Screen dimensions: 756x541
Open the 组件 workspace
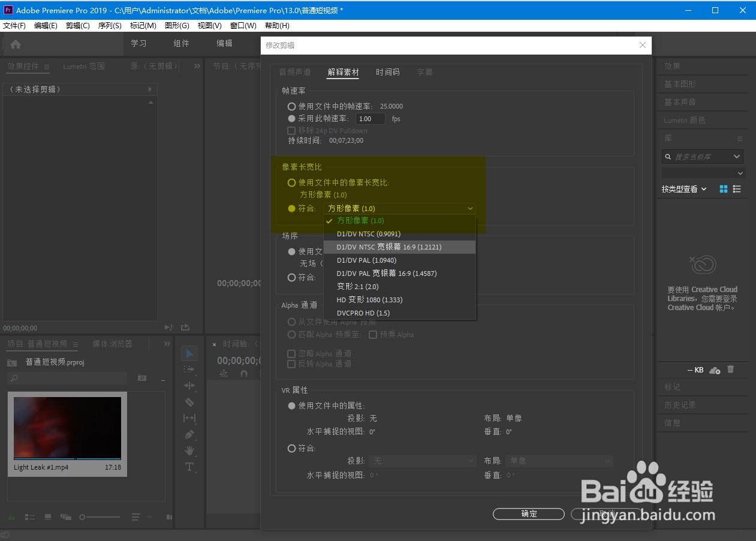click(x=182, y=43)
